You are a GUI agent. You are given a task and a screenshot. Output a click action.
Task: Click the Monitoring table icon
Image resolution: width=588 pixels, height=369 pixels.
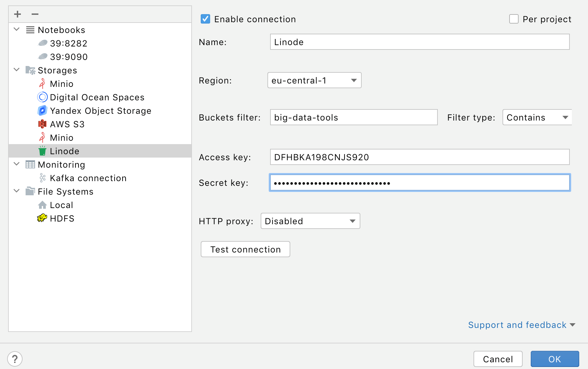[x=30, y=165]
